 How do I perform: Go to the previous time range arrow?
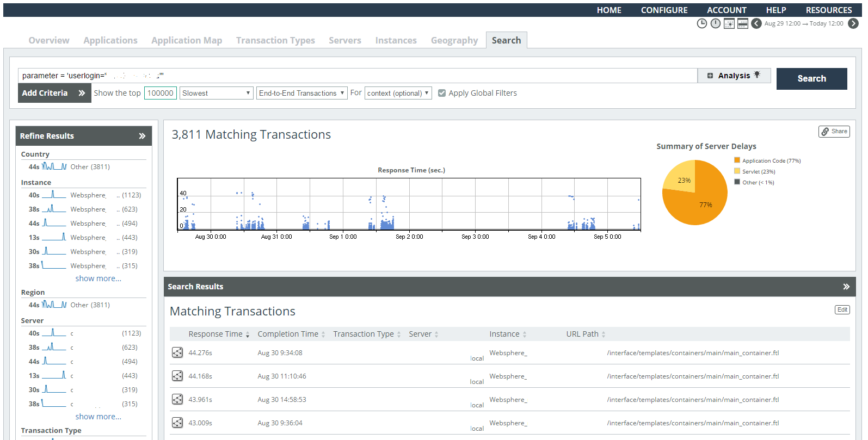pos(756,23)
